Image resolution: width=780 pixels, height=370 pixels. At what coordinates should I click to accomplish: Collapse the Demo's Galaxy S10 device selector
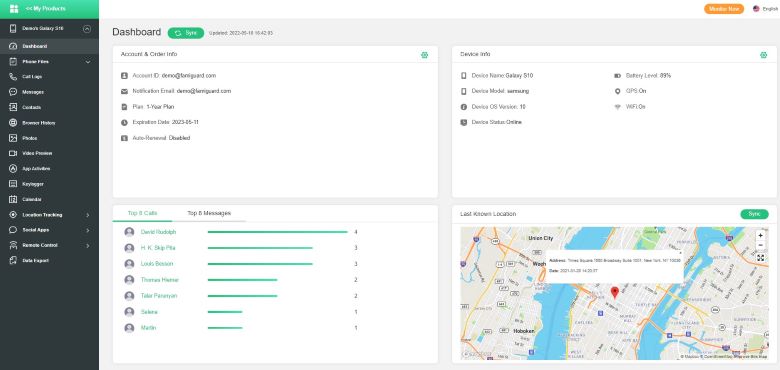click(87, 29)
